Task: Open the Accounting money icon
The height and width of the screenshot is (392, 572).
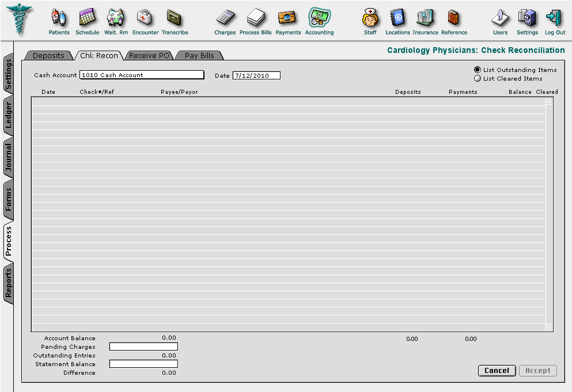Action: (x=319, y=18)
